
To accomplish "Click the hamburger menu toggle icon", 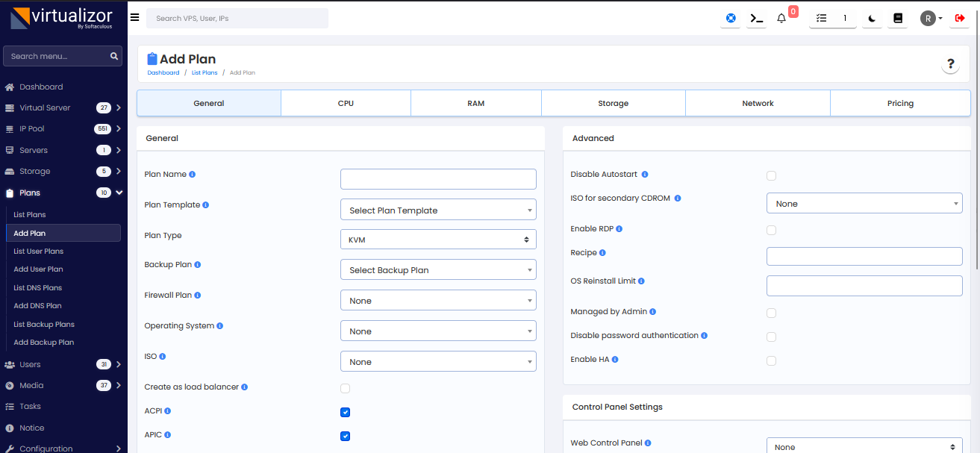I will pyautogui.click(x=134, y=17).
